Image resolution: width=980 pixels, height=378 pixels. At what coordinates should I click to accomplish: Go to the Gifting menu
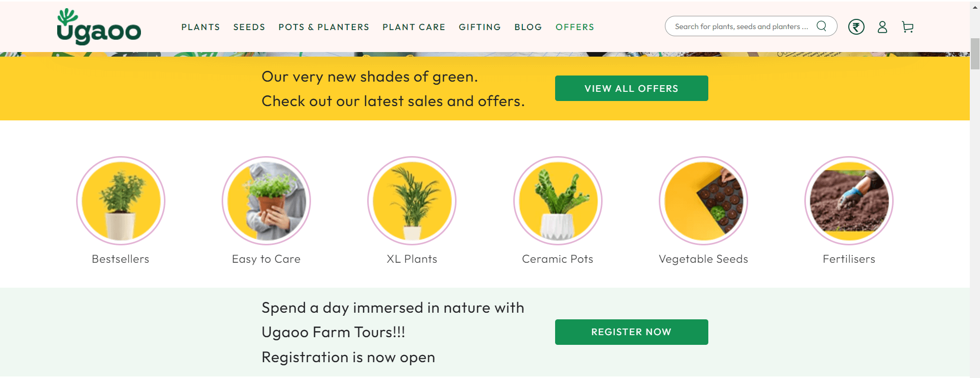(480, 27)
